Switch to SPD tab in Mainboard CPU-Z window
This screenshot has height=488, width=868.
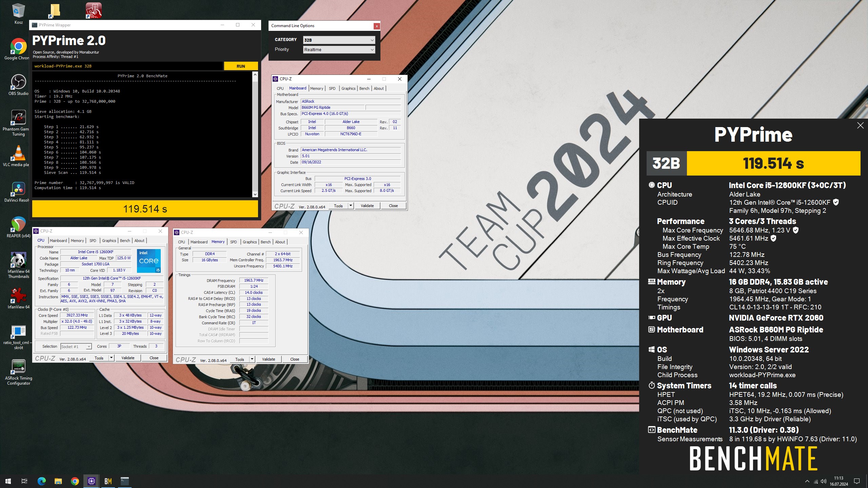pos(332,88)
